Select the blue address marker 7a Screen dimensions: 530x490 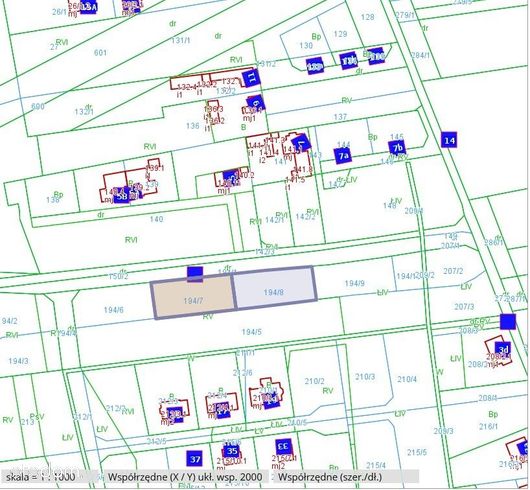(342, 156)
